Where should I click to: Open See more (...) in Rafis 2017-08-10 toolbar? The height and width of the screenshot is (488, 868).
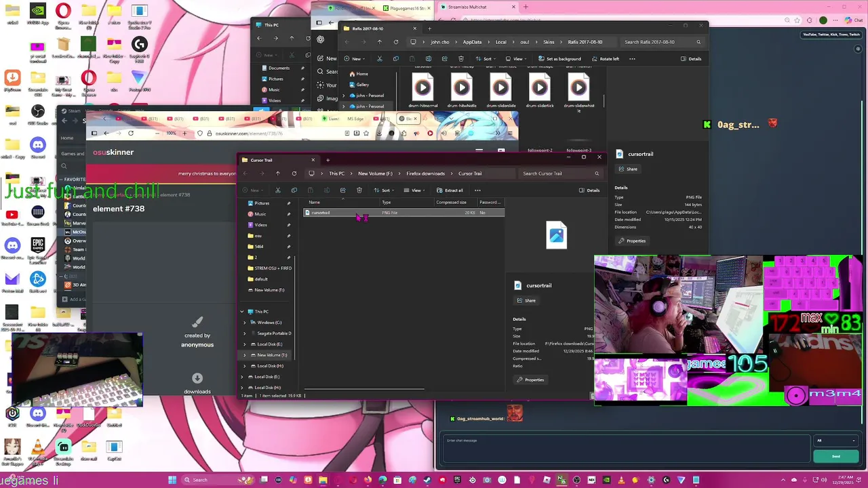click(632, 59)
